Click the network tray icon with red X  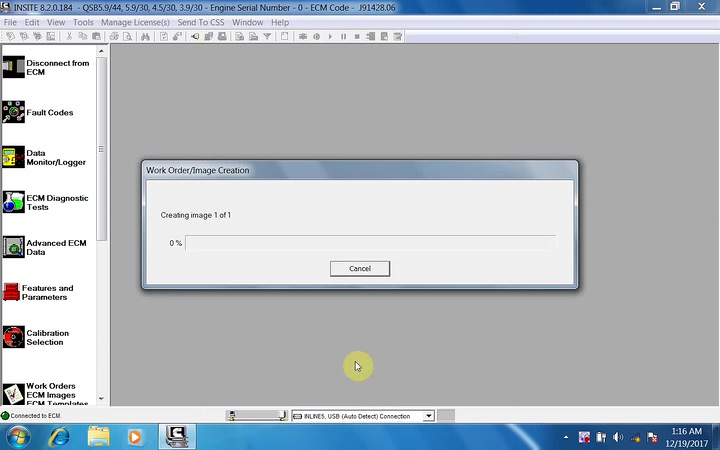(652, 437)
